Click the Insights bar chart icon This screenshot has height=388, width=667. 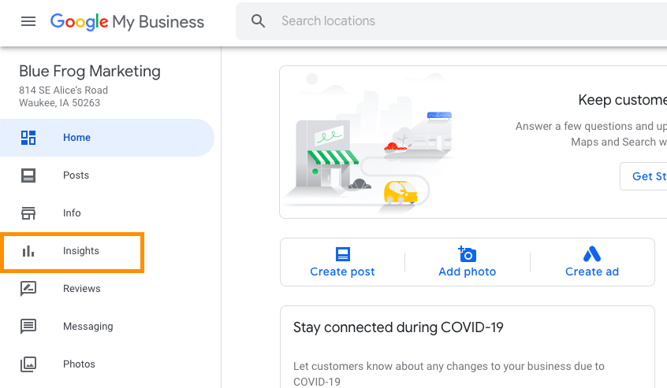tap(28, 251)
